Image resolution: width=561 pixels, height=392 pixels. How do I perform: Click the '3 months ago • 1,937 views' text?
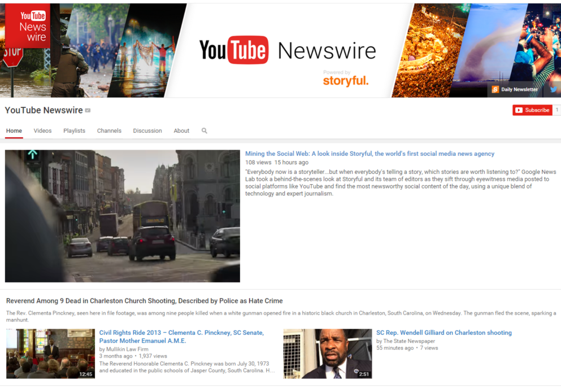coord(133,356)
